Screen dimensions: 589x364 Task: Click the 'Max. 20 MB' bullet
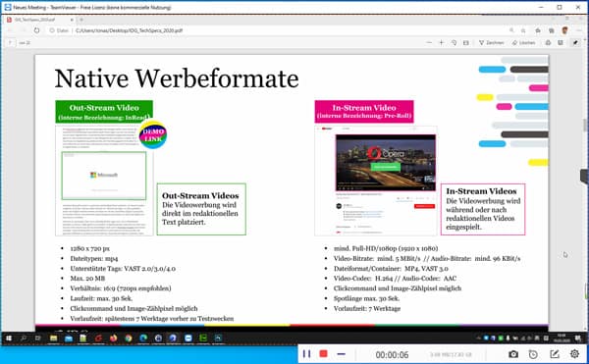[87, 279]
